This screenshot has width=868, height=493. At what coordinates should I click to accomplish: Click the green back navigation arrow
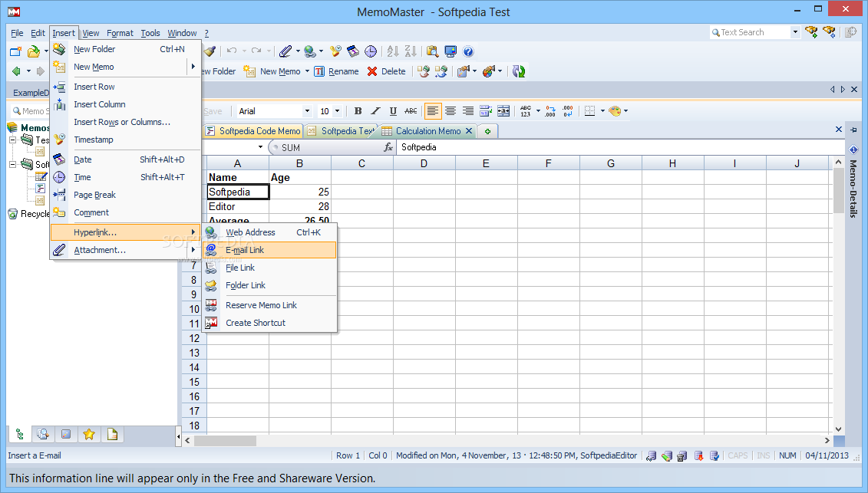coord(17,71)
